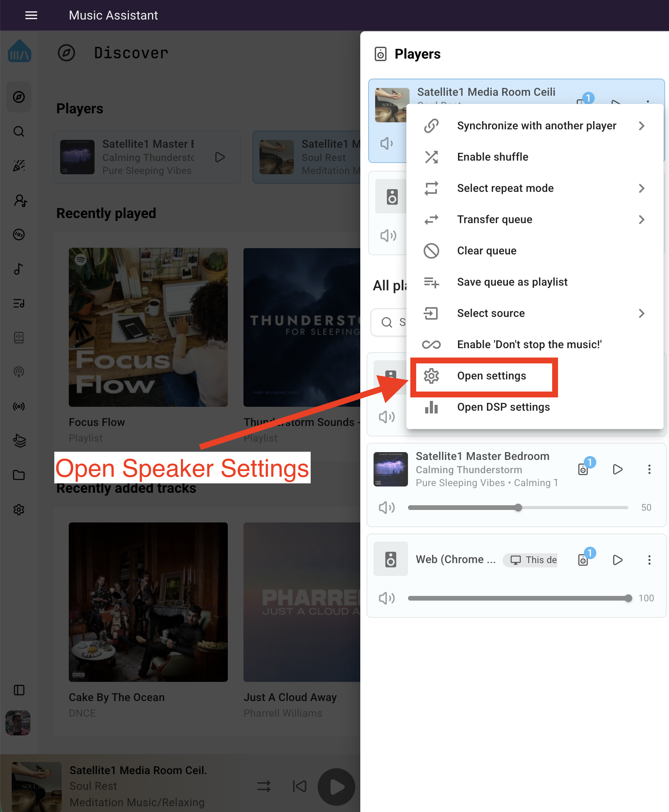This screenshot has height=812, width=669.
Task: Open more options for Satellite1 Master Bedroom
Action: click(649, 469)
